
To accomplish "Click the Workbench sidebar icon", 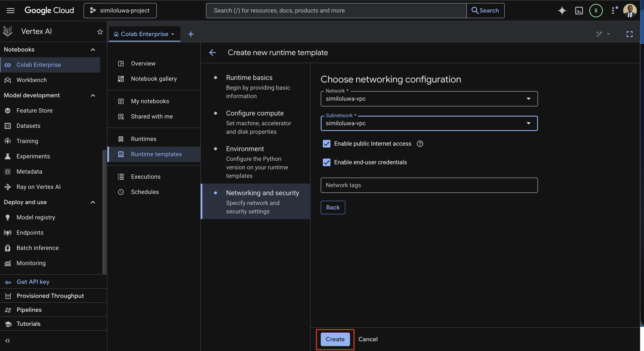I will click(x=7, y=80).
